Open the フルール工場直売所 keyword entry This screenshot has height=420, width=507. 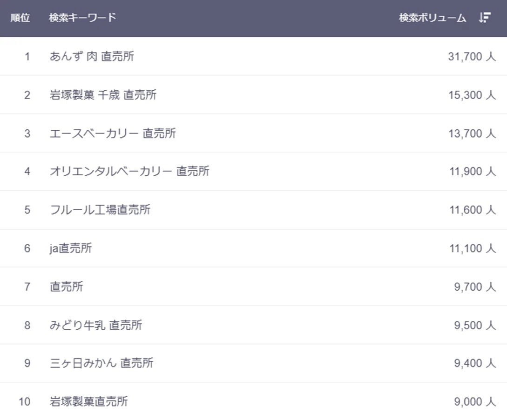tap(100, 210)
